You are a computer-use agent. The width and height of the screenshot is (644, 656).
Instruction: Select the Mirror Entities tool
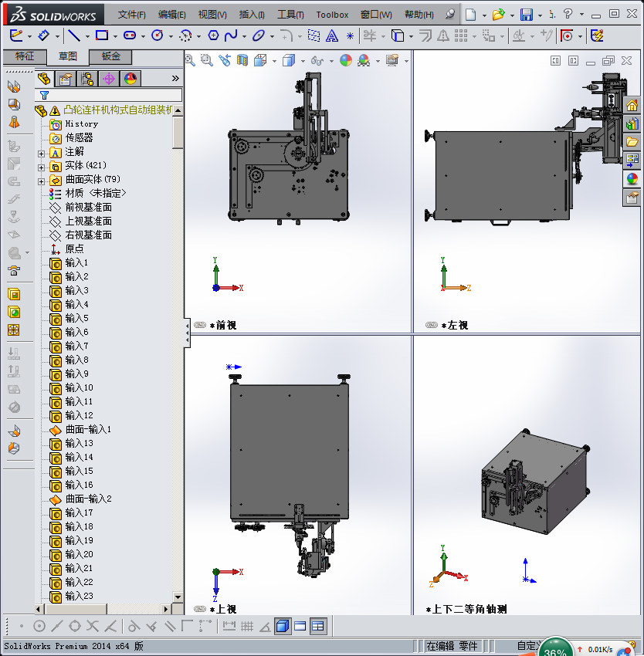(443, 36)
